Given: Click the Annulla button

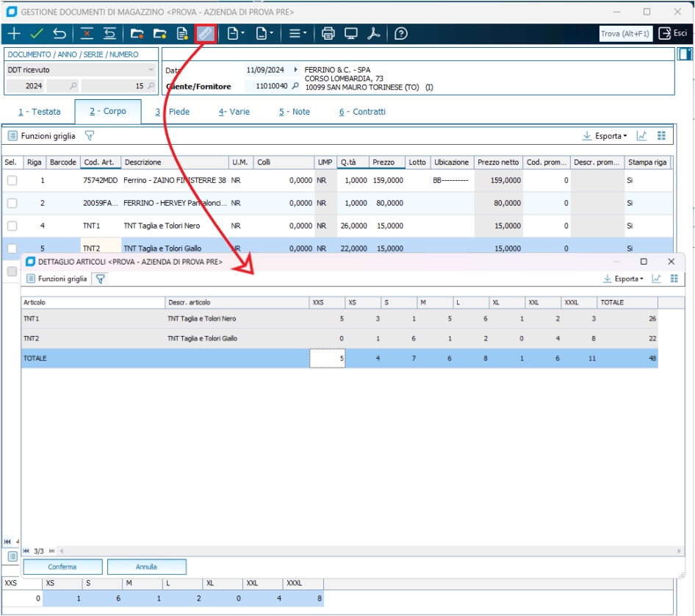Looking at the screenshot, I should [x=146, y=567].
